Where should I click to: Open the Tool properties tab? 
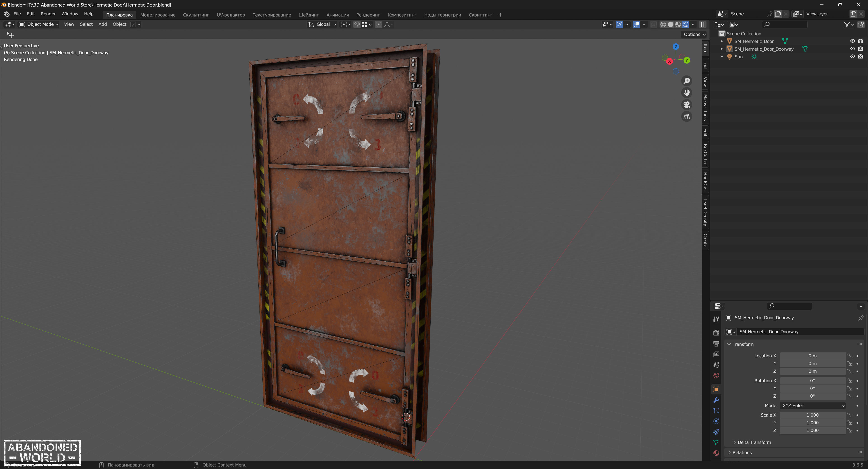pos(716,319)
